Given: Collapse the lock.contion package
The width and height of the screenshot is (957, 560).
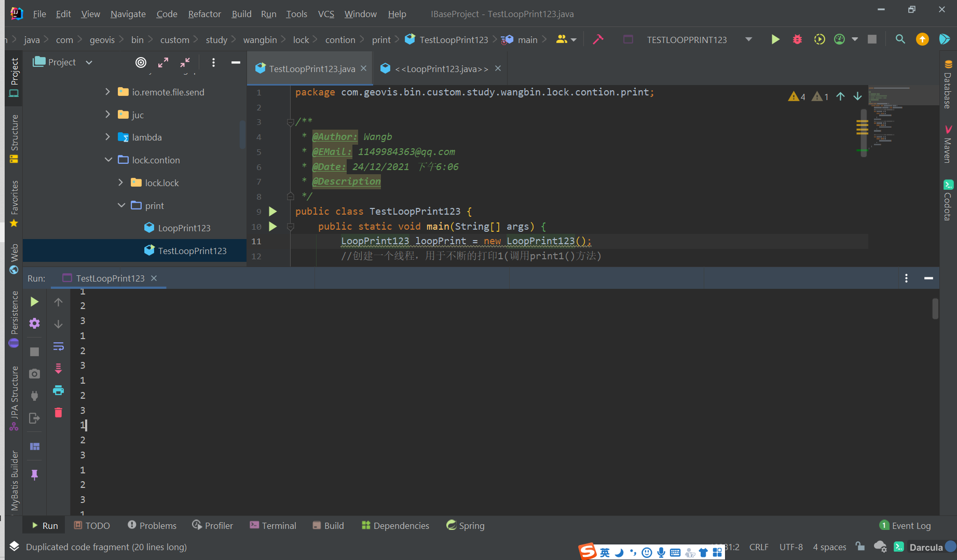Looking at the screenshot, I should coord(108,160).
